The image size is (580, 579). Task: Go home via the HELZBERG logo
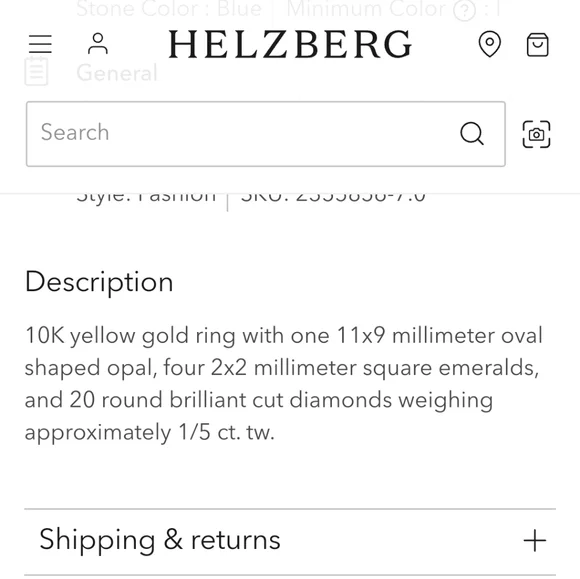[x=290, y=44]
